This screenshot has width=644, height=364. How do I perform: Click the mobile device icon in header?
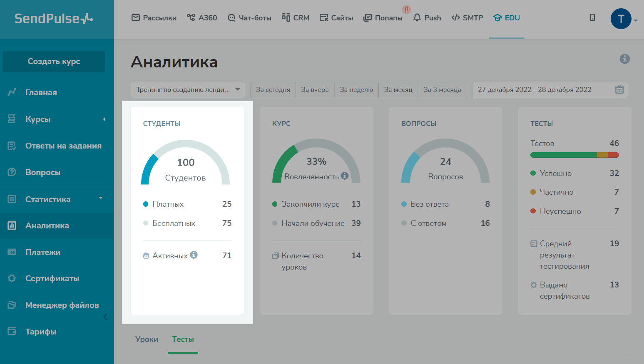[x=592, y=18]
